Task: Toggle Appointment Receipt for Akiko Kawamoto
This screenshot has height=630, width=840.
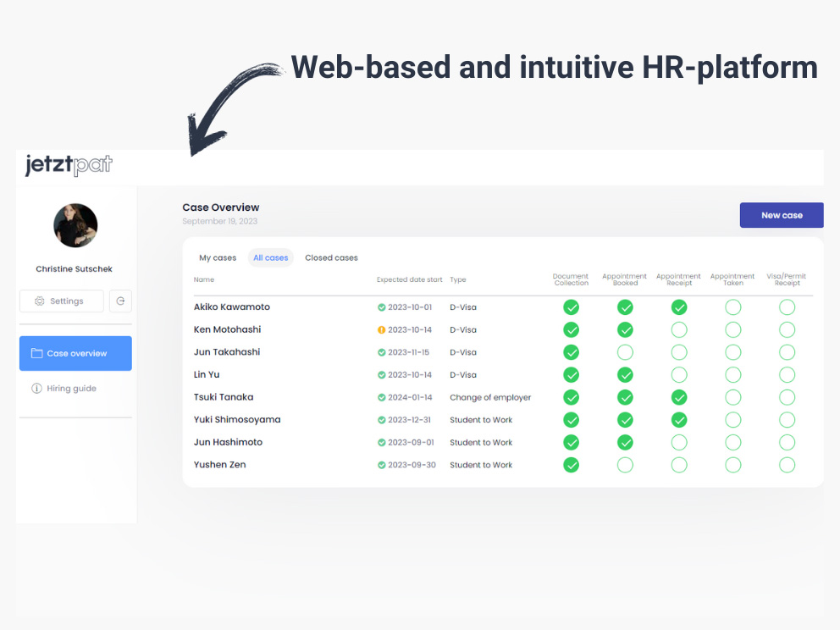Action: (x=679, y=307)
